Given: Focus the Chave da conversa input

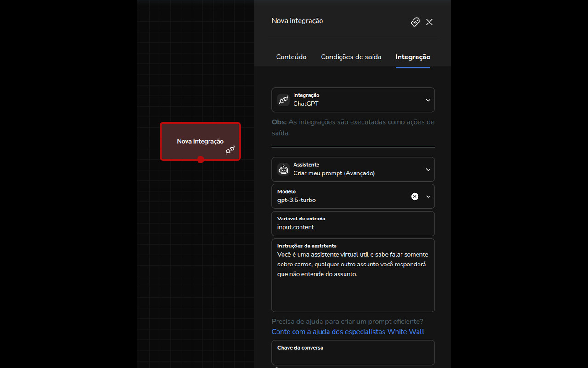Looking at the screenshot, I should point(353,356).
